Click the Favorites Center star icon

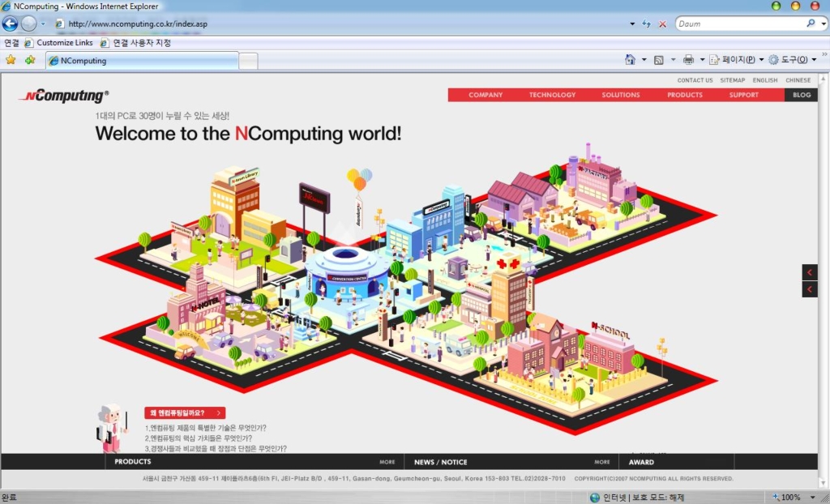[11, 60]
